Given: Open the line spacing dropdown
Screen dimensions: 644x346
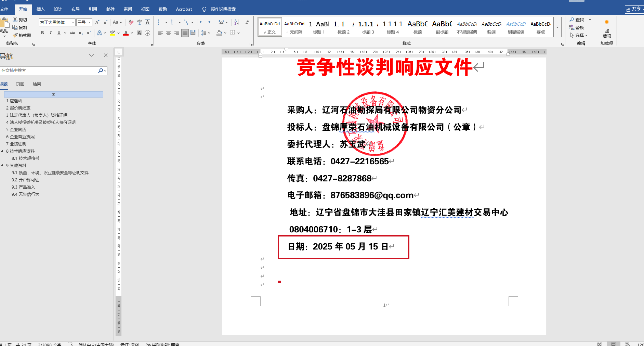Looking at the screenshot, I should tap(206, 33).
